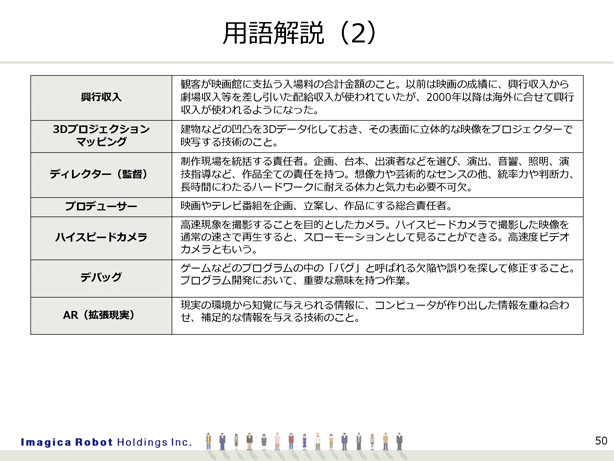Select the term cell 興行収入
This screenshot has height=461, width=614.
[x=101, y=97]
